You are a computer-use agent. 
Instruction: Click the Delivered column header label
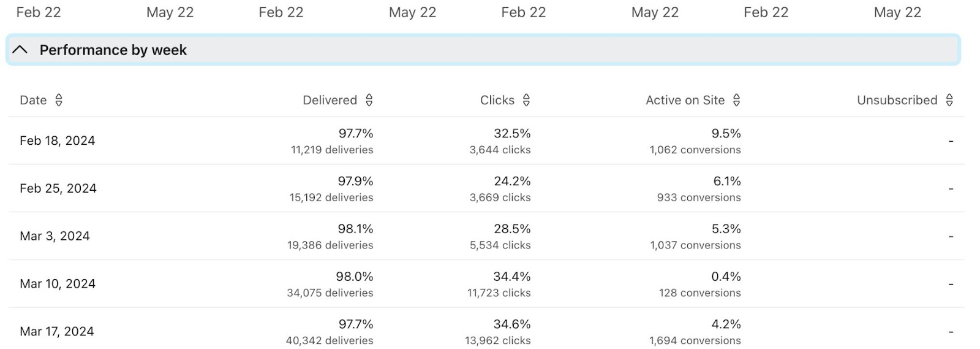point(330,100)
